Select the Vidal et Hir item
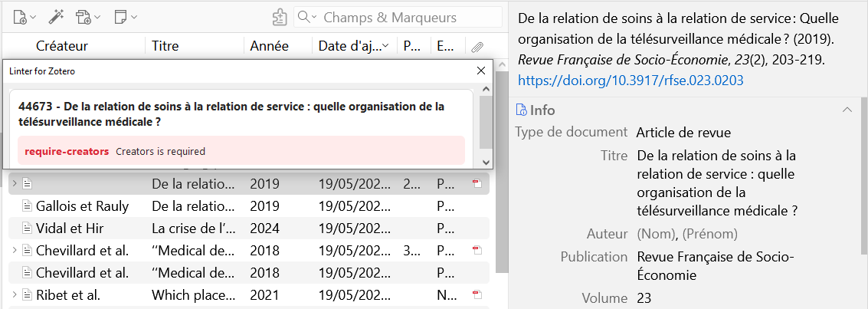This screenshot has width=868, height=309. pyautogui.click(x=249, y=228)
